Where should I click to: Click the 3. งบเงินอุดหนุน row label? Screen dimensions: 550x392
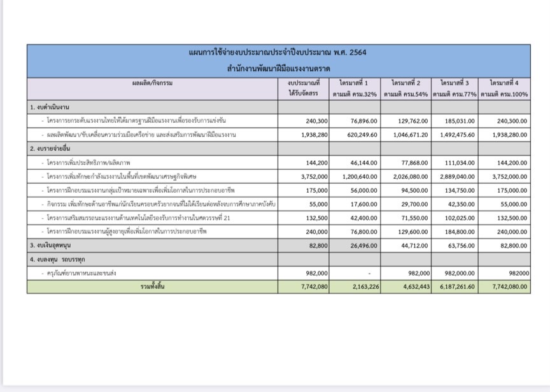tap(52, 244)
